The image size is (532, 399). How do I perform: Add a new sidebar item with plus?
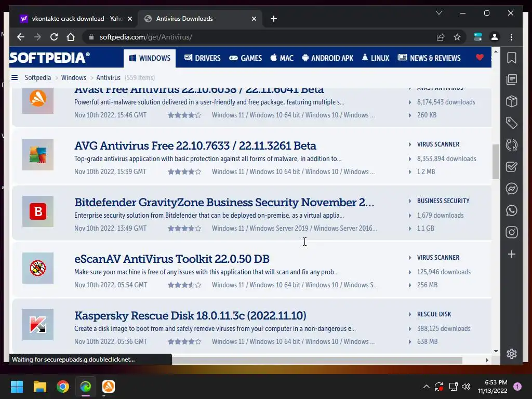(512, 254)
